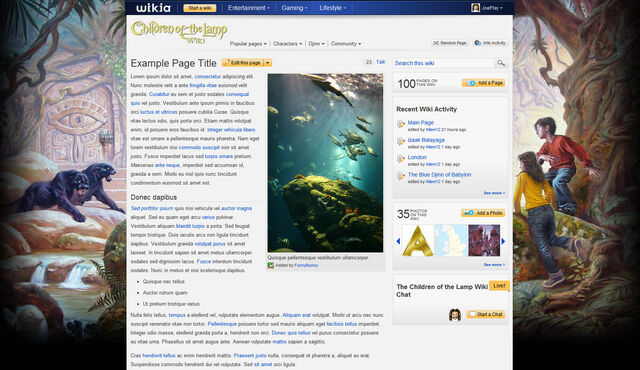
Task: Expand the Characters menu
Action: point(287,44)
